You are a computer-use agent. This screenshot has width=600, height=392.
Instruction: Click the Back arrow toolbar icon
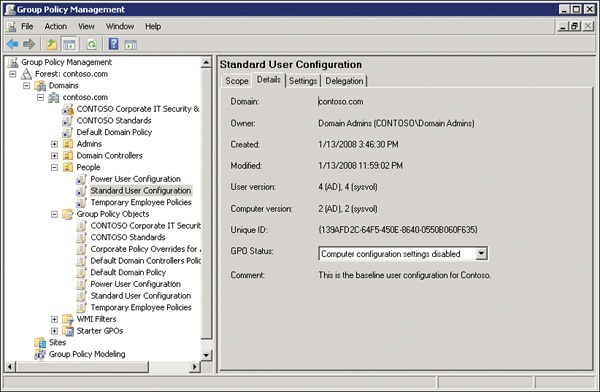13,44
